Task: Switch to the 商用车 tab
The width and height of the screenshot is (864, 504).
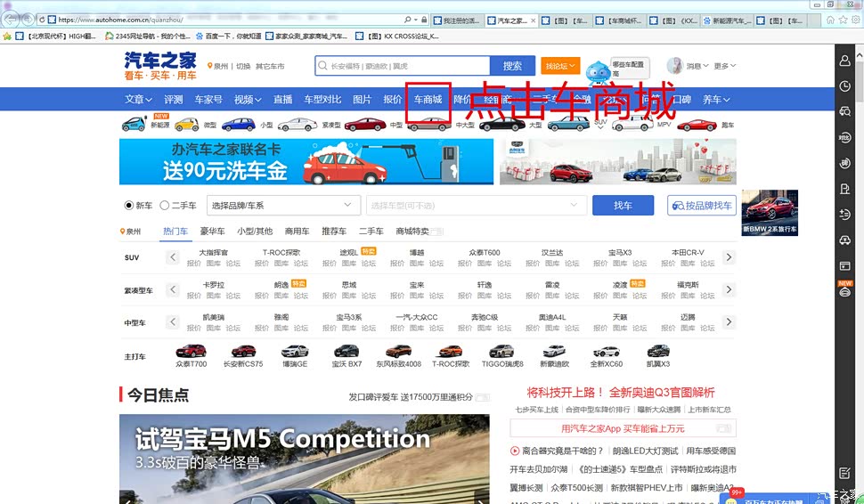Action: tap(297, 231)
